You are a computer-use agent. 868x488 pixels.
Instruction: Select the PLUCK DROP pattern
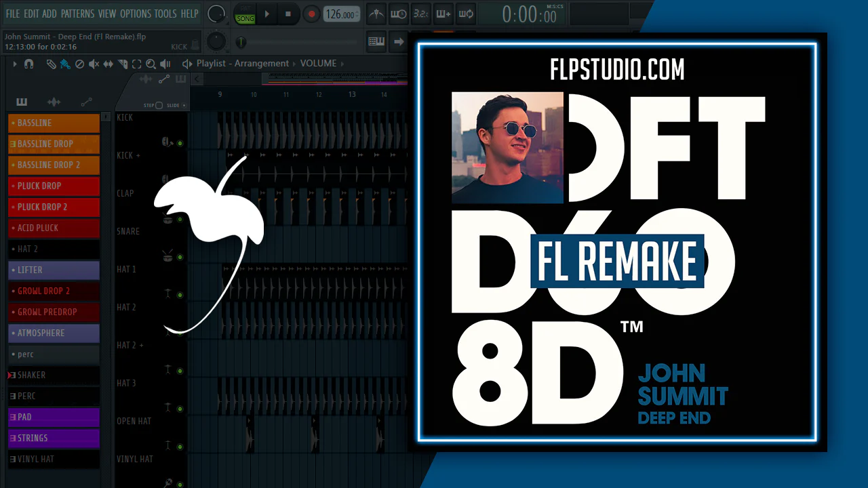tap(54, 186)
